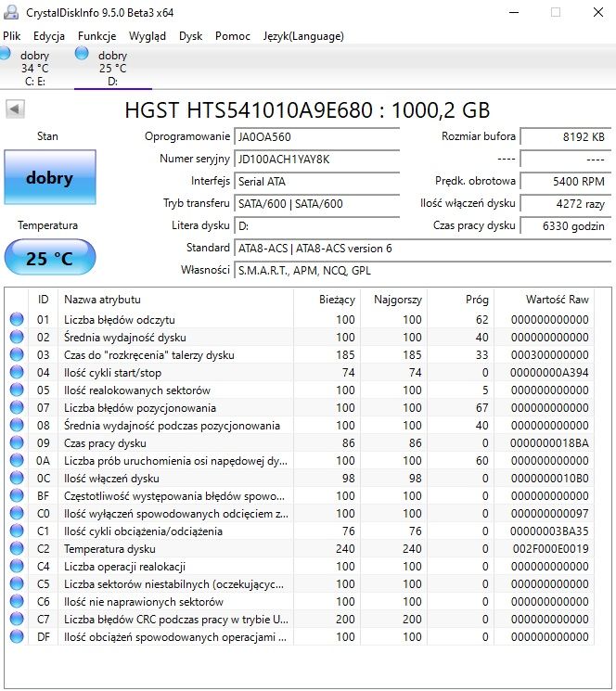Screen dimensions: 616x691
Task: Click the 'Bieżący' column header
Action: 327,300
